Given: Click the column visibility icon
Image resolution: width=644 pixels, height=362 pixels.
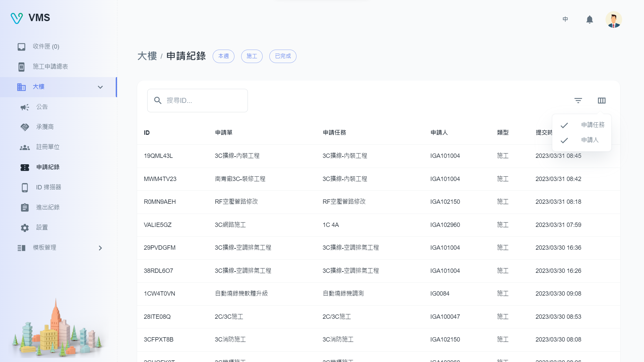Looking at the screenshot, I should pyautogui.click(x=601, y=101).
